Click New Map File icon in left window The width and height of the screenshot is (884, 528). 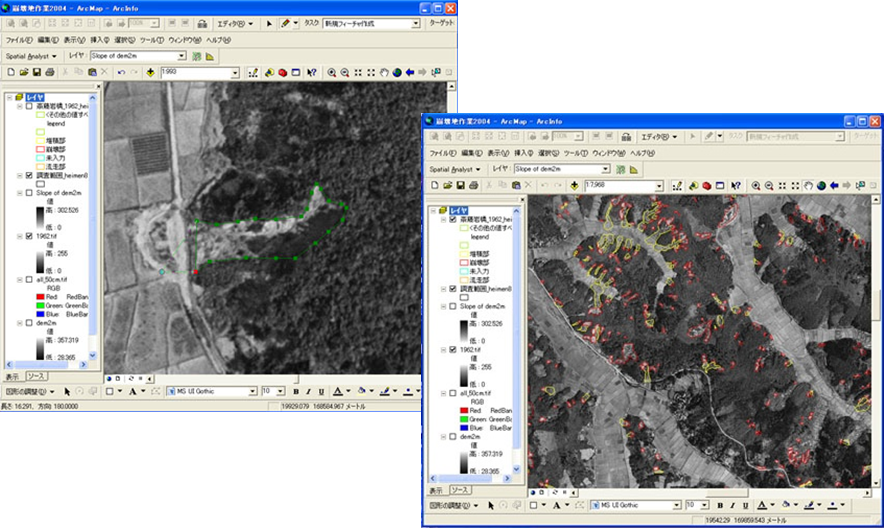11,72
